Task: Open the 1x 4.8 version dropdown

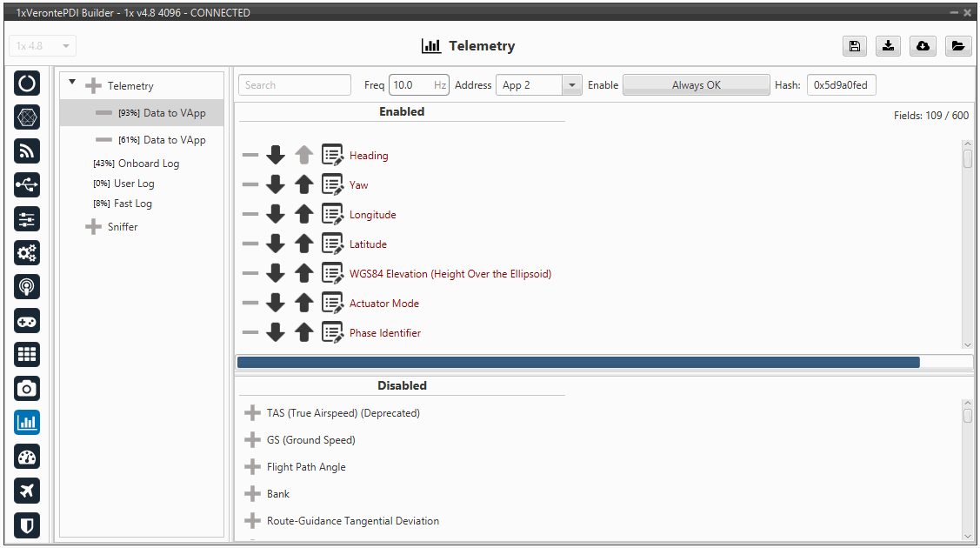Action: pos(43,46)
